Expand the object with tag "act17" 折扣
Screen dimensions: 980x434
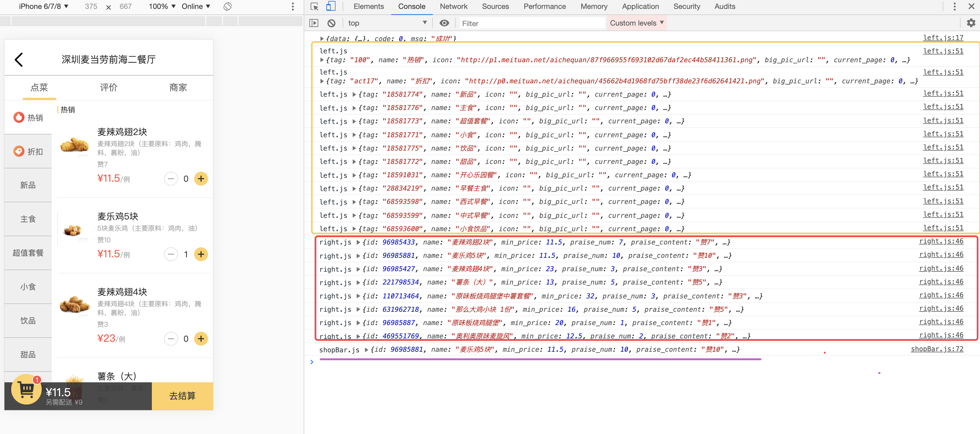[322, 81]
